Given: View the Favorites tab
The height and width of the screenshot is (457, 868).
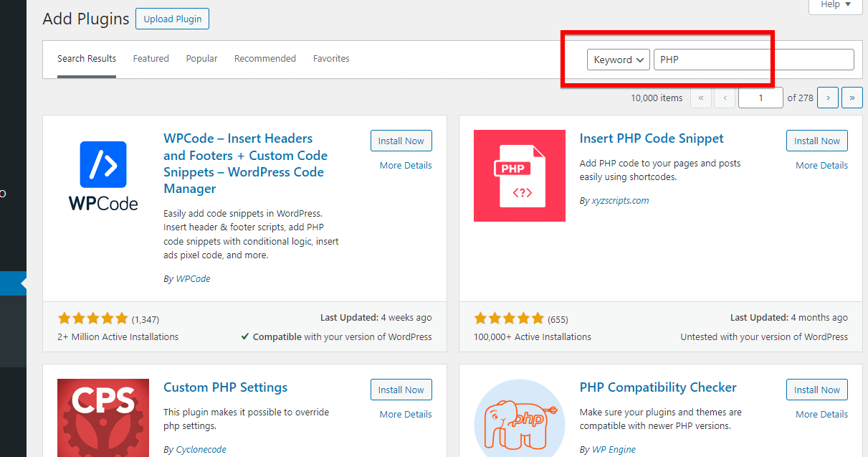Looking at the screenshot, I should coord(331,59).
